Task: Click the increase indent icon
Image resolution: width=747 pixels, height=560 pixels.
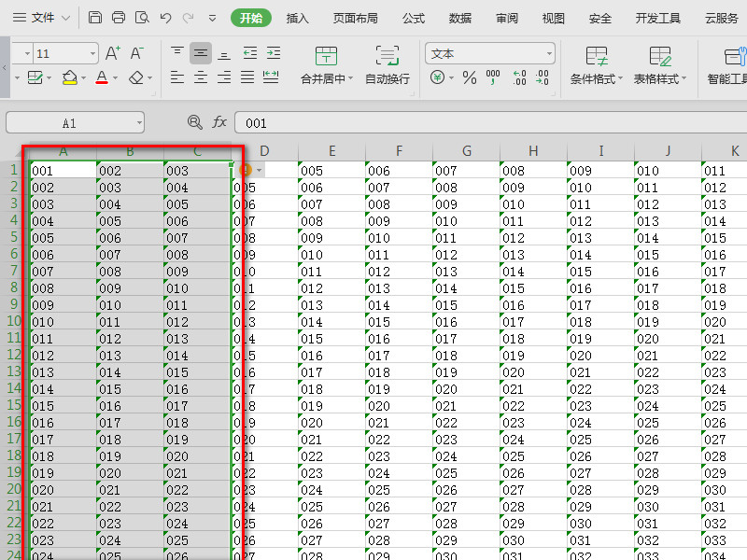Action: point(274,53)
